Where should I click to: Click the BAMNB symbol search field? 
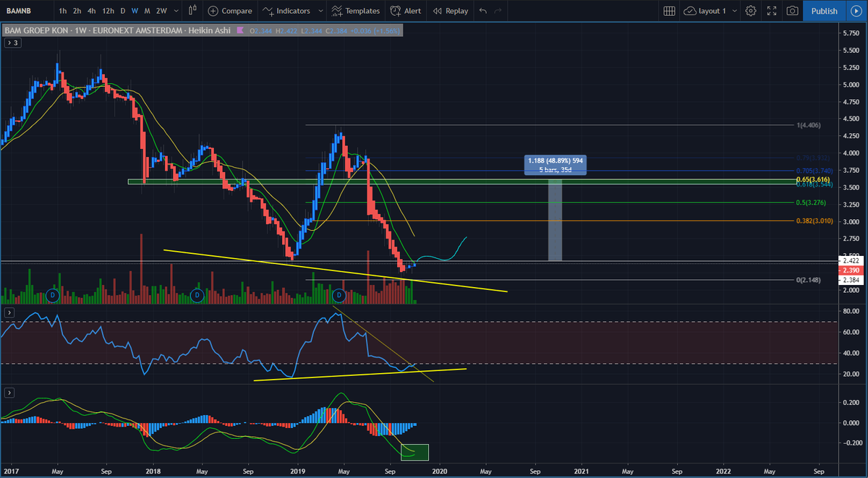point(26,11)
